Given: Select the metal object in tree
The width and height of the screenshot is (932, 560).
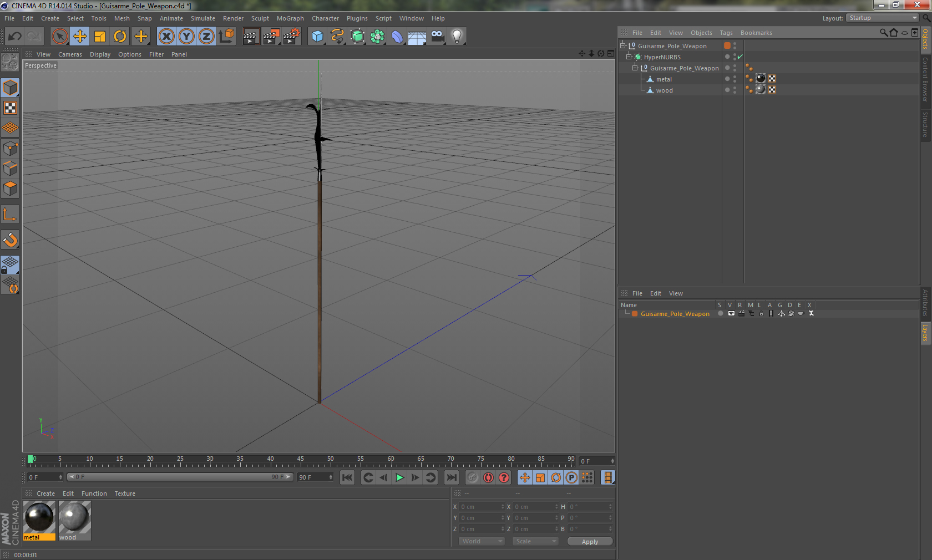Looking at the screenshot, I should 663,79.
